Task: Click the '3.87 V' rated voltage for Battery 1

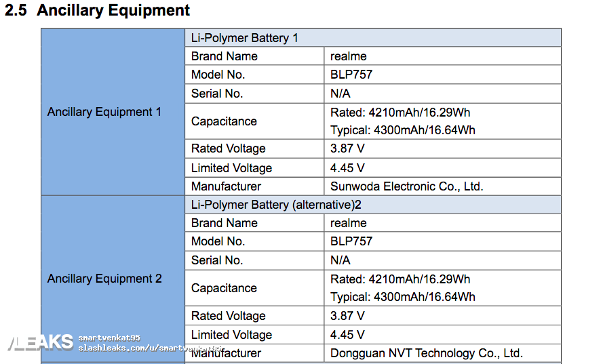Action: click(x=347, y=148)
